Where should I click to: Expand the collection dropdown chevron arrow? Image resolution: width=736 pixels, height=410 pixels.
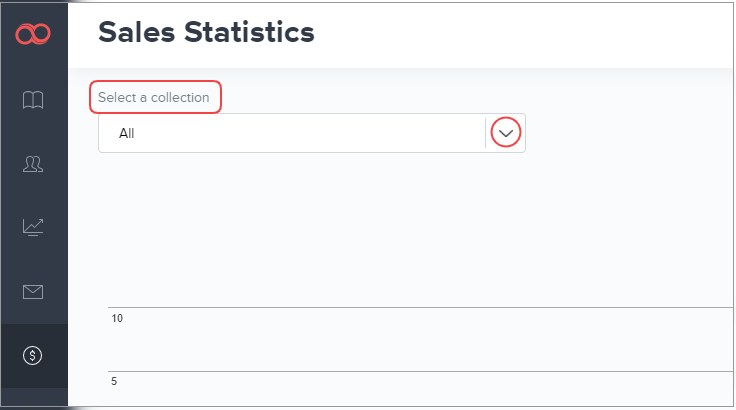(508, 133)
